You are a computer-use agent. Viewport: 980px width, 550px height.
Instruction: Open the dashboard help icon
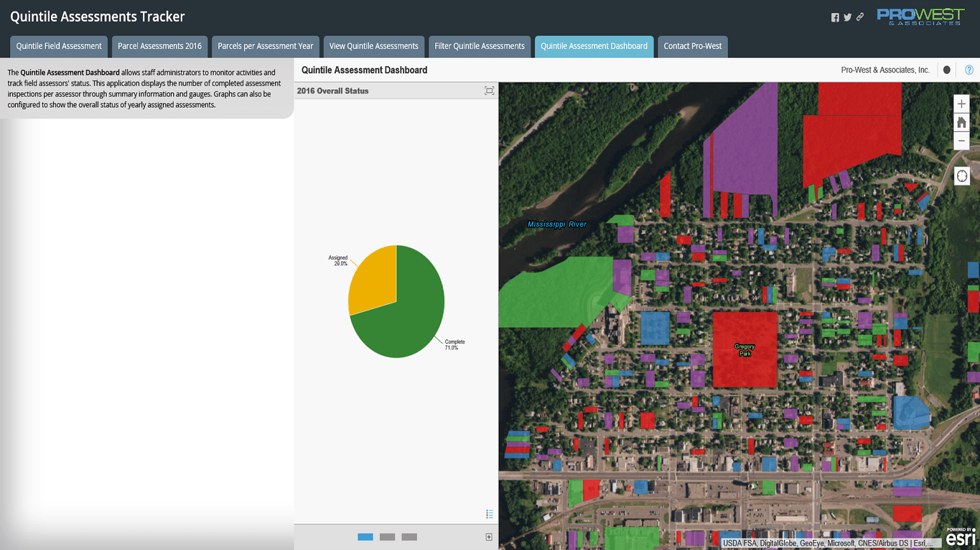click(969, 70)
